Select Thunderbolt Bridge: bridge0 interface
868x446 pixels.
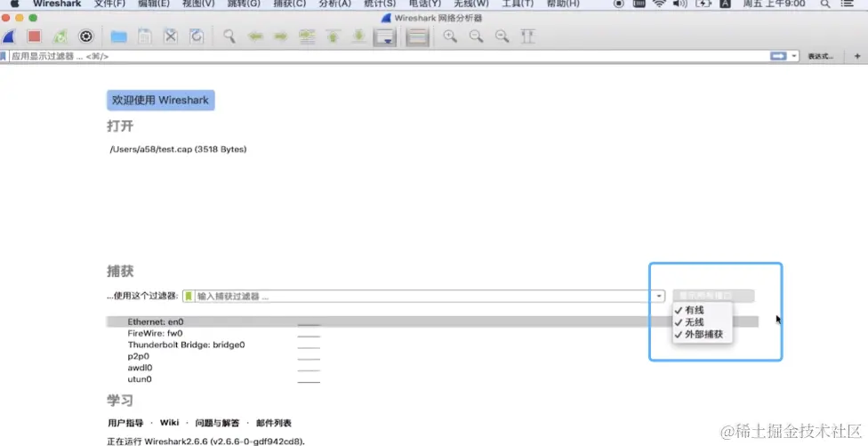pyautogui.click(x=432, y=345)
